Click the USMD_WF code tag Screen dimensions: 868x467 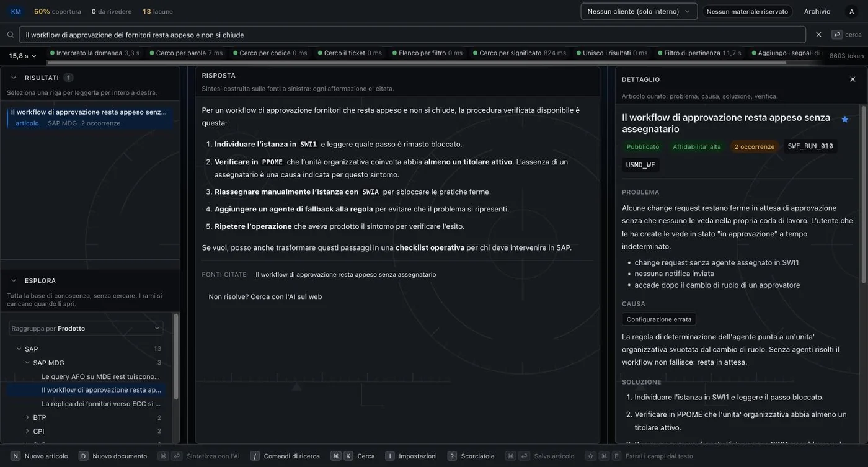640,165
